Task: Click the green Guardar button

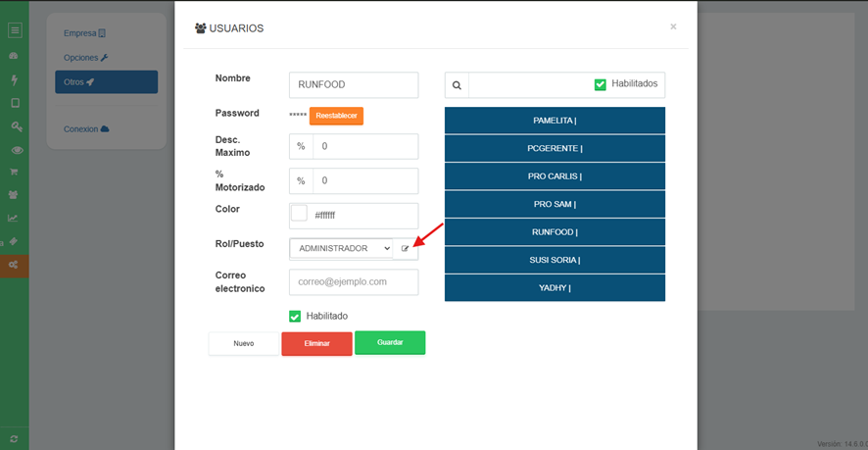Action: click(390, 342)
